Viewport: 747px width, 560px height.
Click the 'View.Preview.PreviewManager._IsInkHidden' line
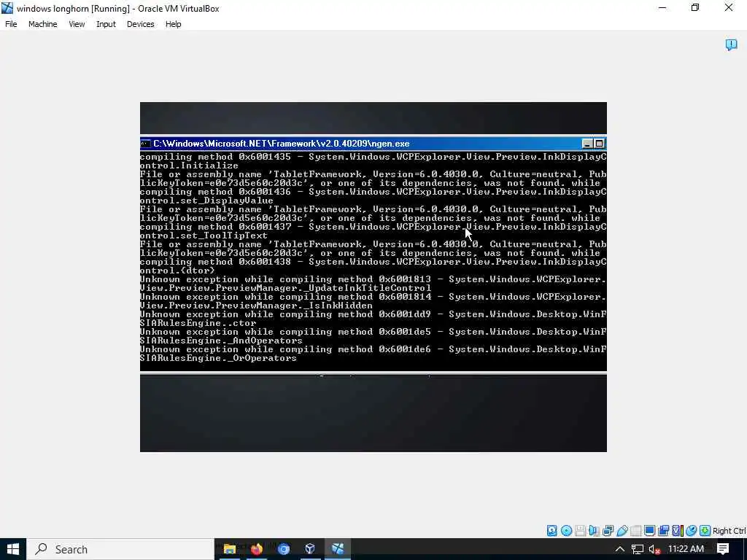tap(256, 306)
